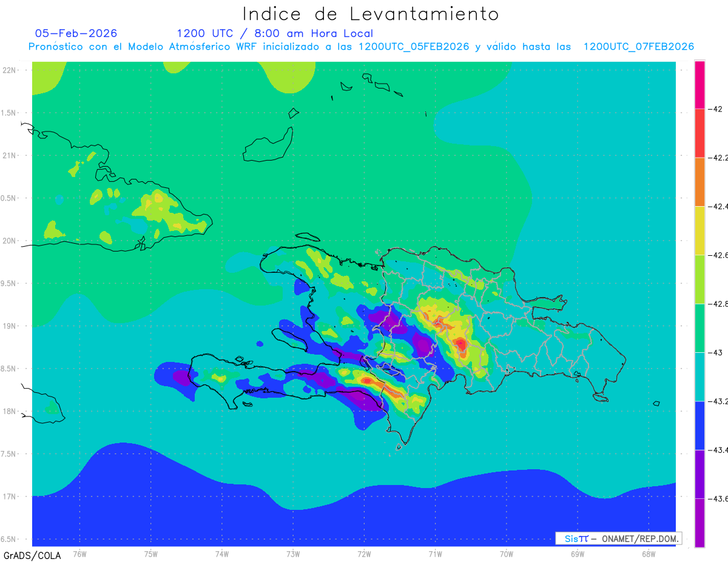Select the orange legend swatch below -42.2
Image resolution: width=728 pixels, height=562 pixels.
pos(699,182)
